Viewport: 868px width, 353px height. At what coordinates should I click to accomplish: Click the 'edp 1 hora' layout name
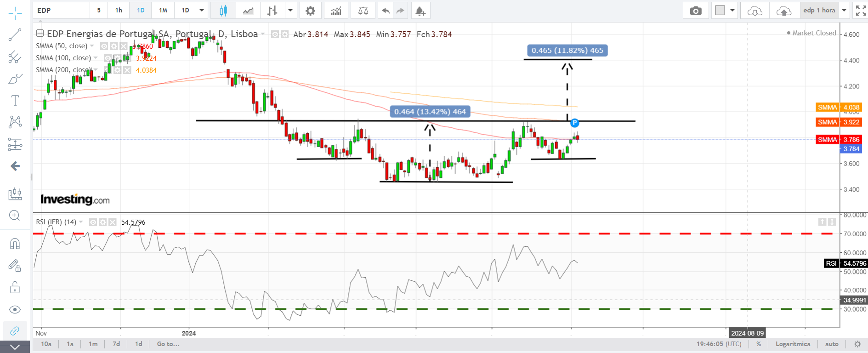click(819, 10)
